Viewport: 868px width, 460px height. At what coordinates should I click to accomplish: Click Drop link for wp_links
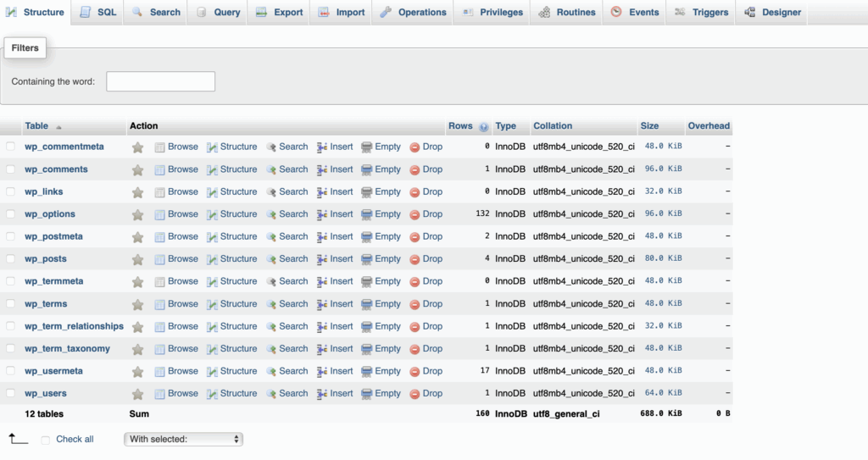click(x=432, y=191)
